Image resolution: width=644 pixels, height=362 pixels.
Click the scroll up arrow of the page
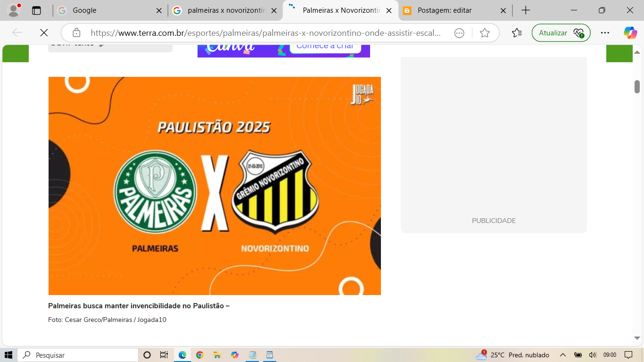pyautogui.click(x=637, y=52)
